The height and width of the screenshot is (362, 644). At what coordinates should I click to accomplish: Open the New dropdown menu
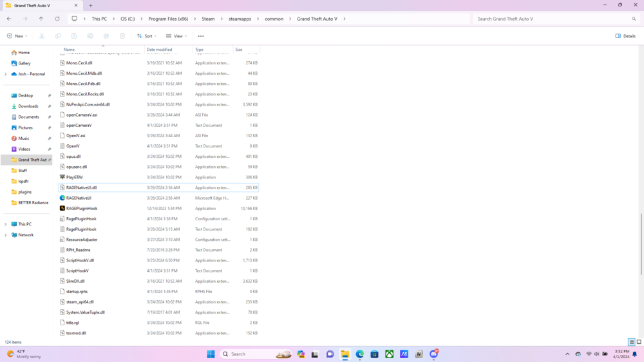[x=17, y=36]
